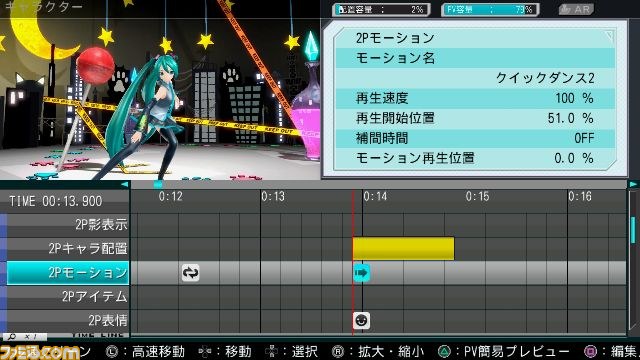Select the 2Pキャラ配置 track row
640x360 pixels.
[68, 249]
